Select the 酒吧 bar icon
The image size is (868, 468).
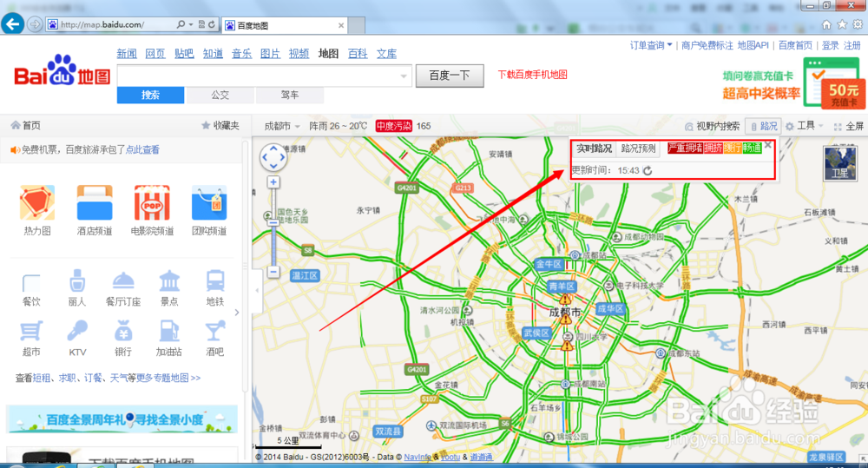point(214,331)
